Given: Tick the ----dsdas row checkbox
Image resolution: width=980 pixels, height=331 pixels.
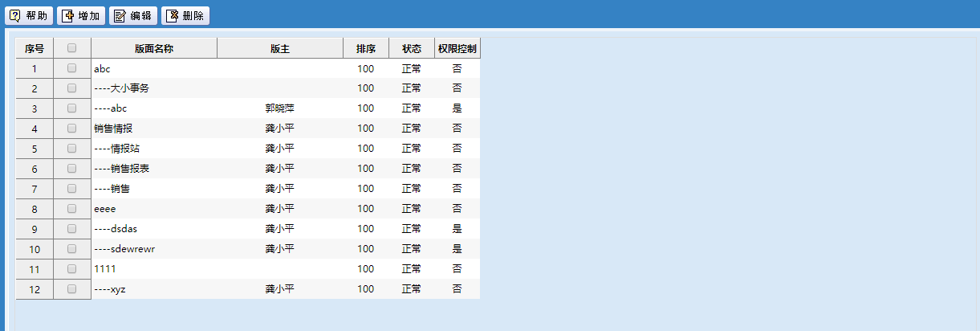Looking at the screenshot, I should point(72,229).
